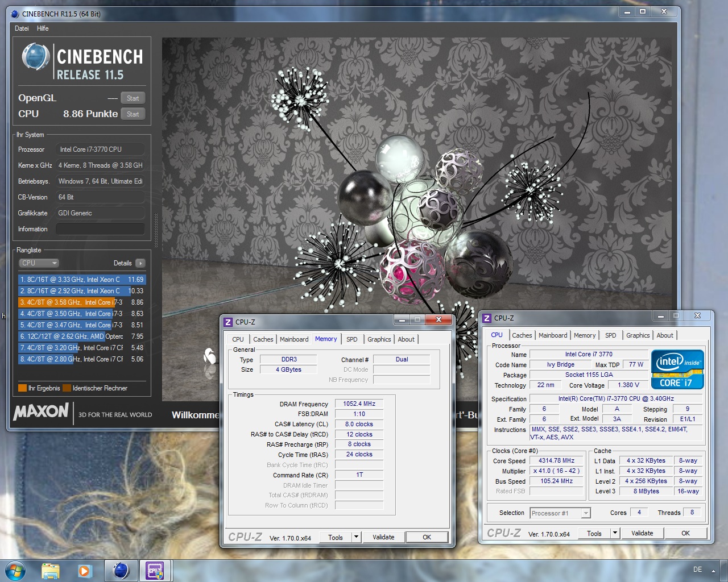Launch Windows Media Player from the taskbar
The width and height of the screenshot is (728, 582).
click(x=85, y=571)
